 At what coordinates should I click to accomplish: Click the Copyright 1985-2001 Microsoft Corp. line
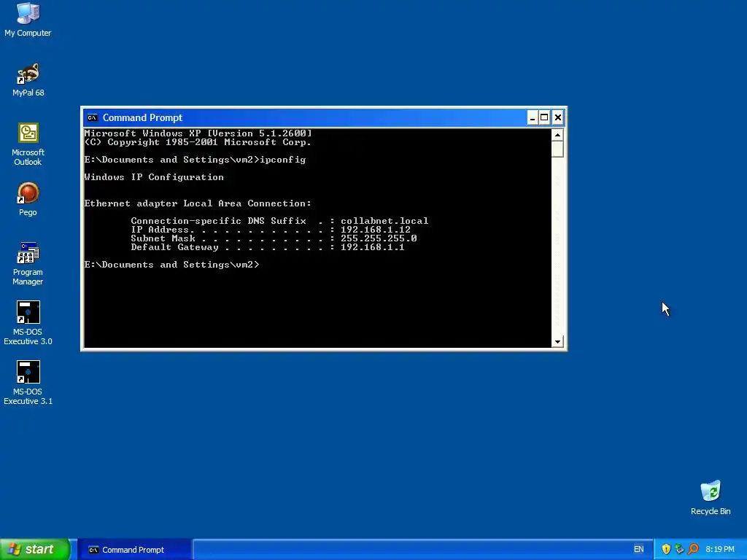[x=198, y=142]
